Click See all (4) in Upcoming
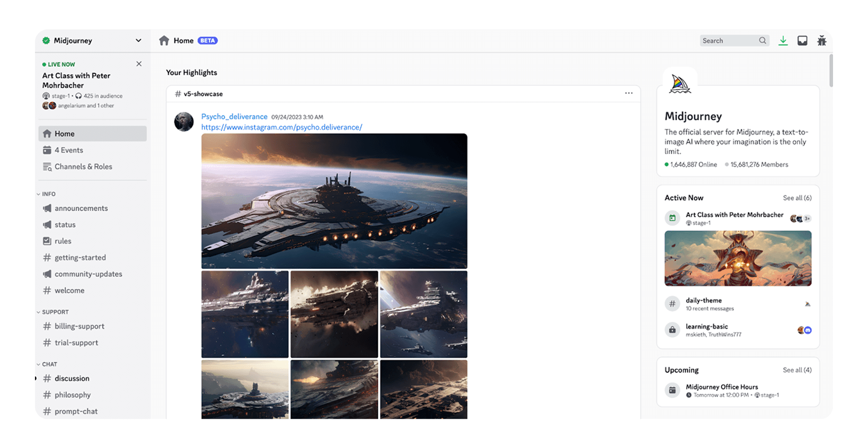 pyautogui.click(x=797, y=370)
